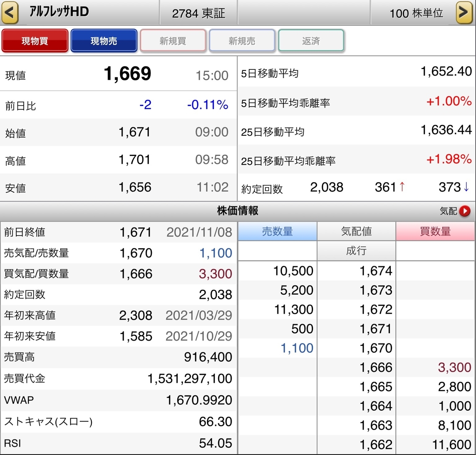Tap the 5日移動平均 value 1,652.40
Viewport: 476px width, 455px height.
[446, 71]
